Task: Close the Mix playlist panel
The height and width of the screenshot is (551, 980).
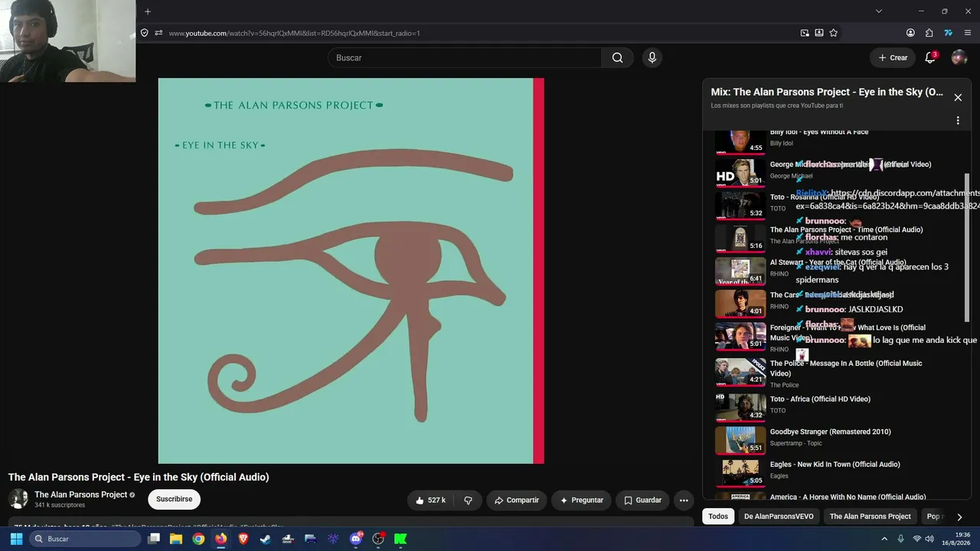Action: [x=958, y=97]
